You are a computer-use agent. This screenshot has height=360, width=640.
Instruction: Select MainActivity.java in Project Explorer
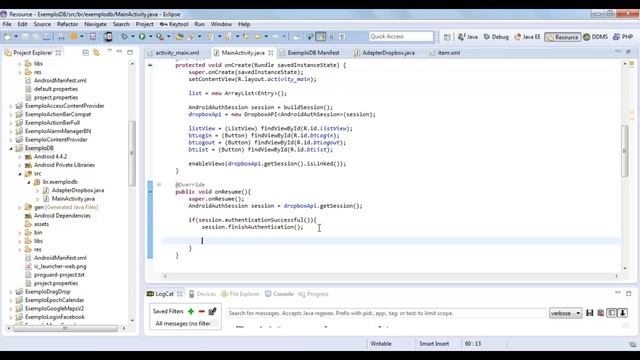pyautogui.click(x=73, y=199)
